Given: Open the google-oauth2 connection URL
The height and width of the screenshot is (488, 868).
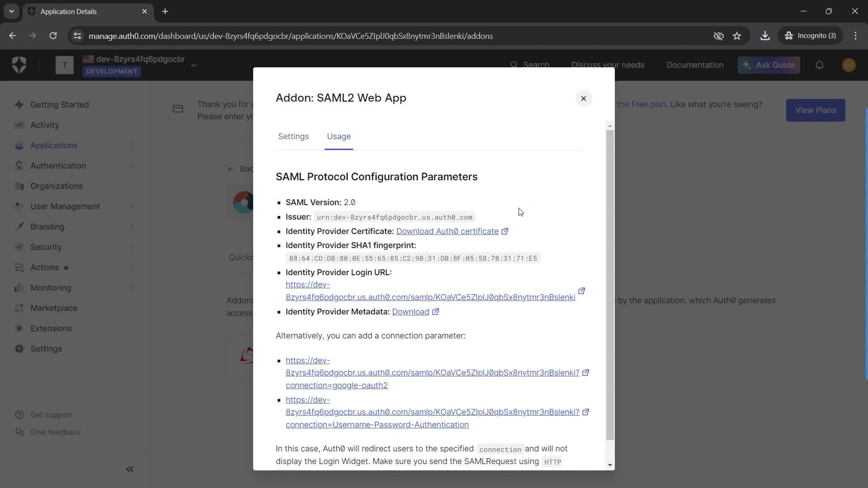Looking at the screenshot, I should tap(432, 373).
